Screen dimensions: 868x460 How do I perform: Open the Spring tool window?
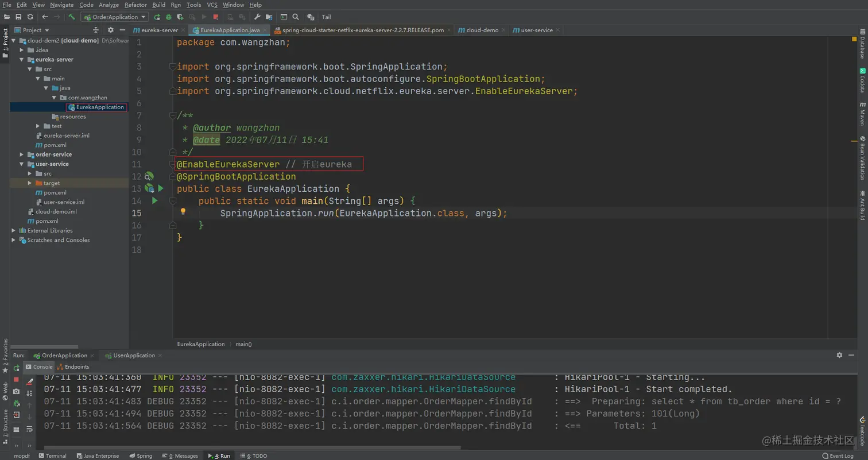click(141, 455)
